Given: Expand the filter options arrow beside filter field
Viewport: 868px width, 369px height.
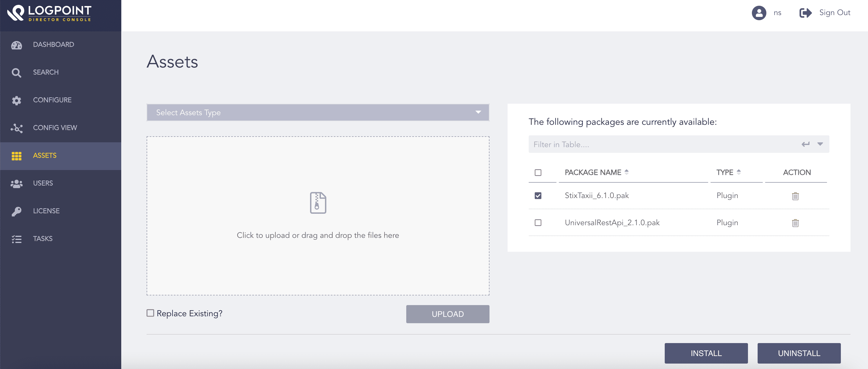Looking at the screenshot, I should [x=819, y=144].
